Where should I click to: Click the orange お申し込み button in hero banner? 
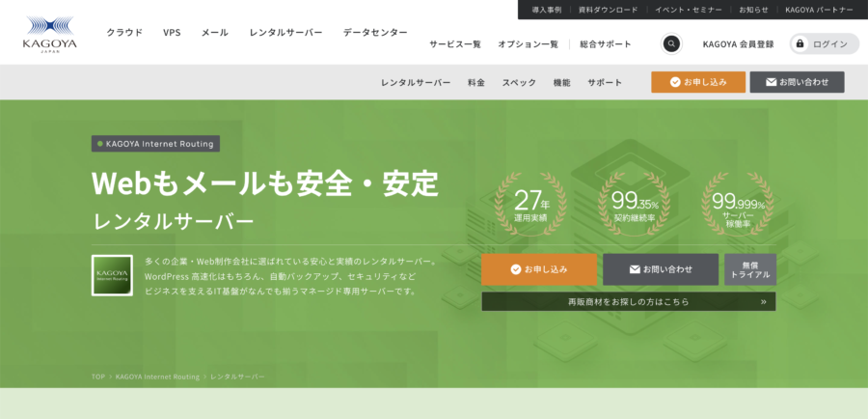pos(539,269)
